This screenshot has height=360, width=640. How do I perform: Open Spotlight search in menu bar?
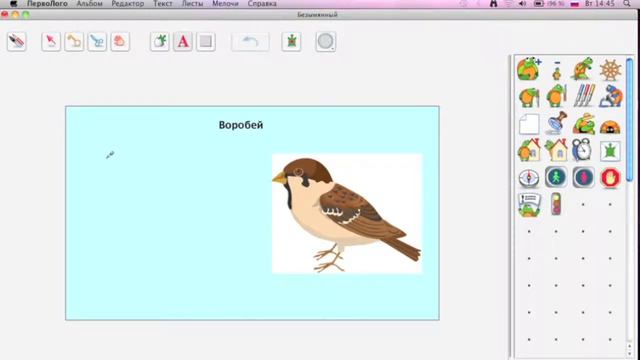click(x=627, y=4)
